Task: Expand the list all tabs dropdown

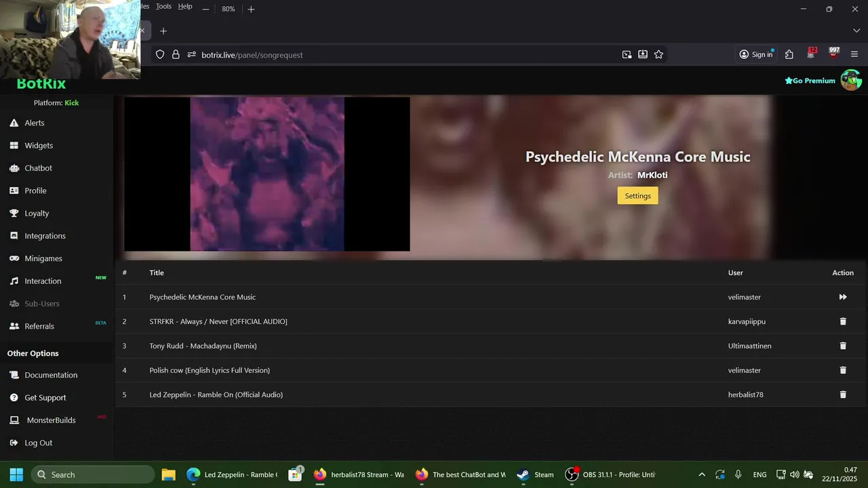Action: click(856, 31)
